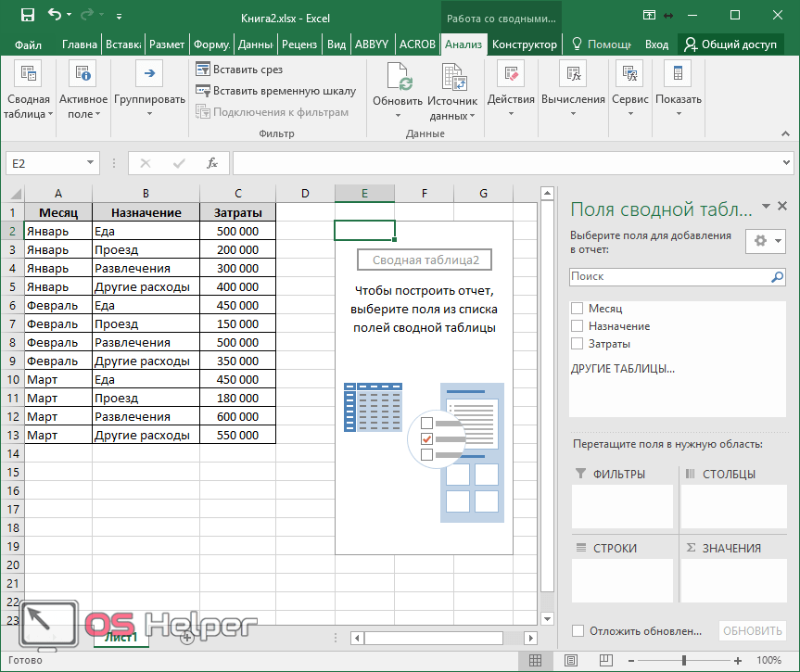Switch to the Конструктор ribbon tab
800x672 pixels.
click(x=524, y=44)
